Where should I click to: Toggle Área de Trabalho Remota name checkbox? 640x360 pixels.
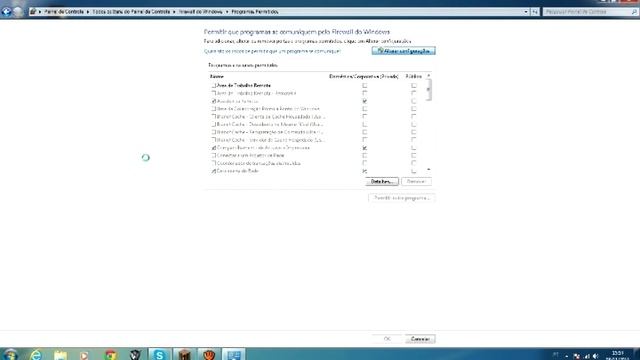[213, 86]
